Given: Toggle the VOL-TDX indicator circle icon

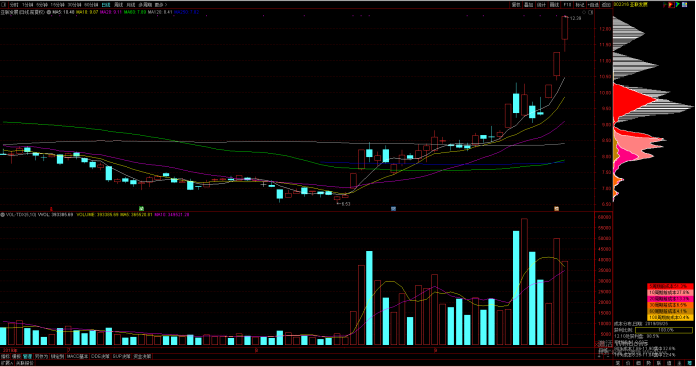Looking at the screenshot, I should point(2,214).
